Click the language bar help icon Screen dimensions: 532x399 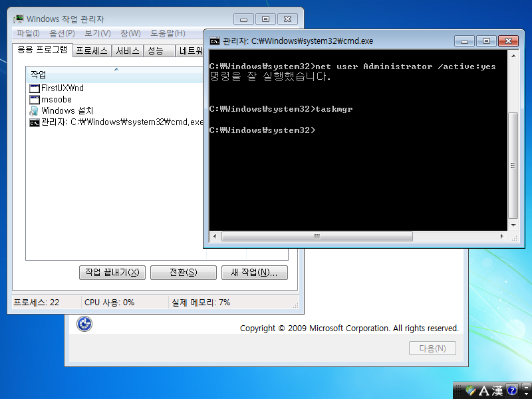click(512, 390)
